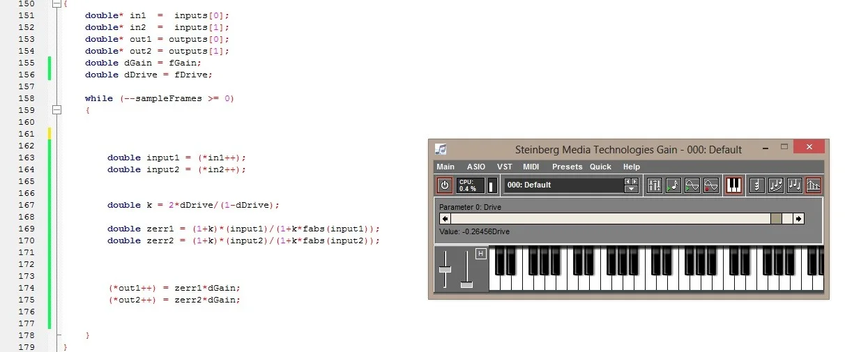The height and width of the screenshot is (352, 868).
Task: Click the line '(*out1++) = zerr1*dGain;'
Action: click(x=174, y=288)
